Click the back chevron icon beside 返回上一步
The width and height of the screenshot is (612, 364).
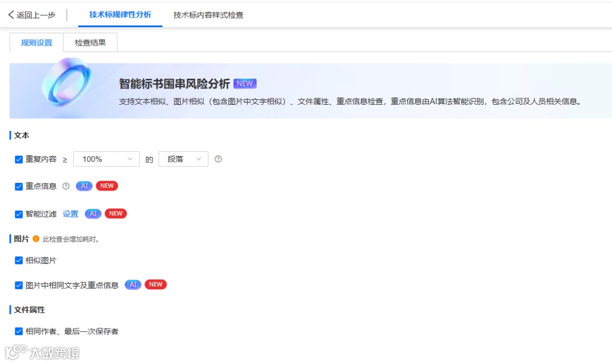[x=10, y=16]
